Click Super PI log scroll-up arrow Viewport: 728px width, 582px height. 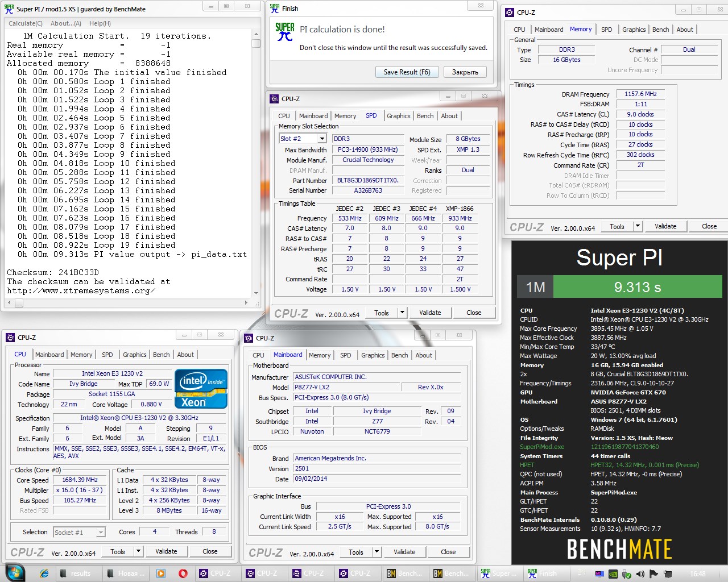click(256, 35)
